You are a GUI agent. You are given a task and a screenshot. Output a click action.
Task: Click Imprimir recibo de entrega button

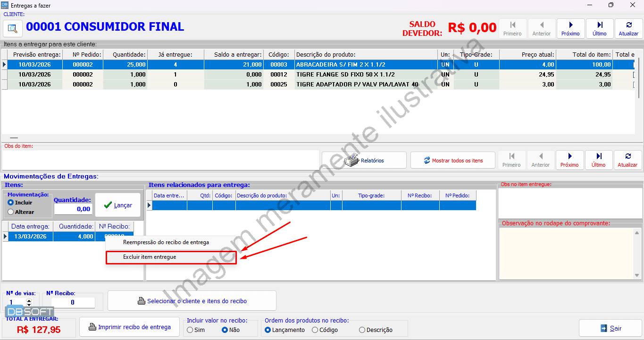[129, 327]
